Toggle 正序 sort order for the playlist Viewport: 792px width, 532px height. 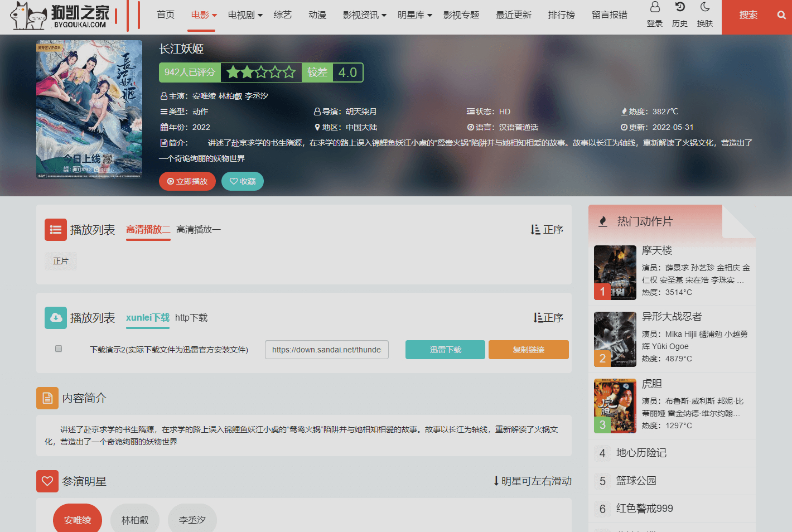[547, 230]
